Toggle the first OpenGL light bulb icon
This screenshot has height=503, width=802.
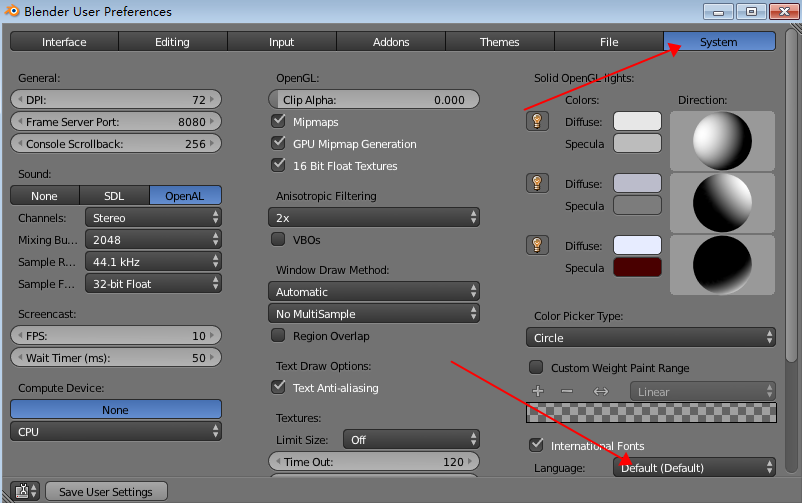(x=537, y=122)
